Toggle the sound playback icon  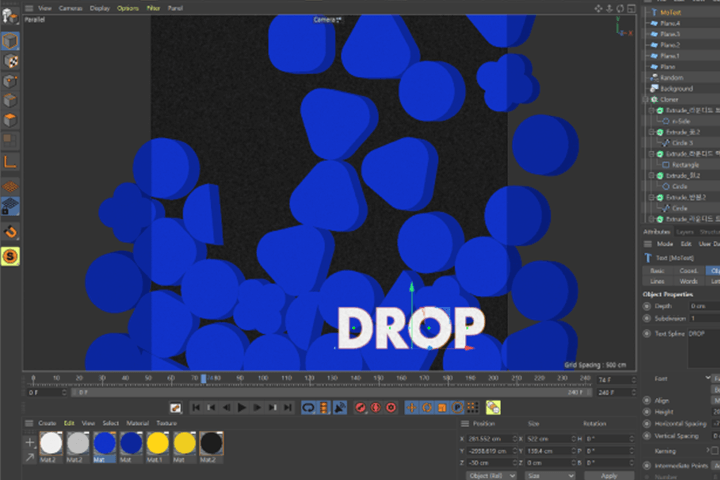pyautogui.click(x=340, y=407)
